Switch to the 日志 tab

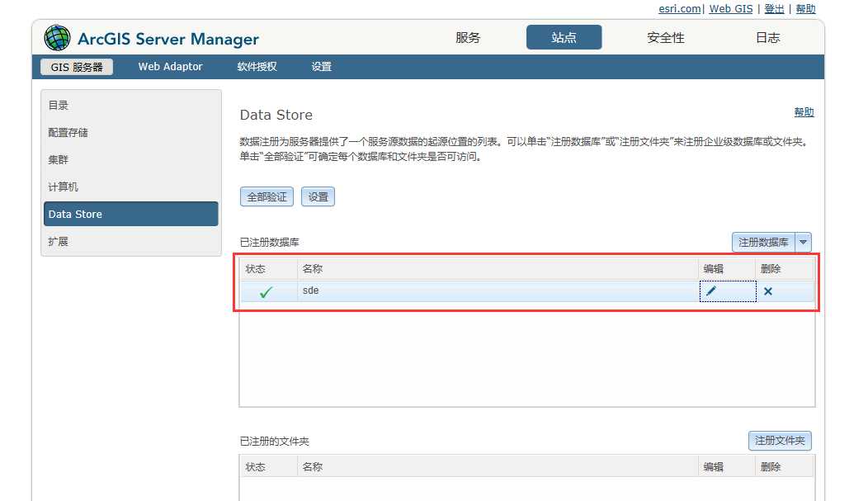(x=768, y=38)
